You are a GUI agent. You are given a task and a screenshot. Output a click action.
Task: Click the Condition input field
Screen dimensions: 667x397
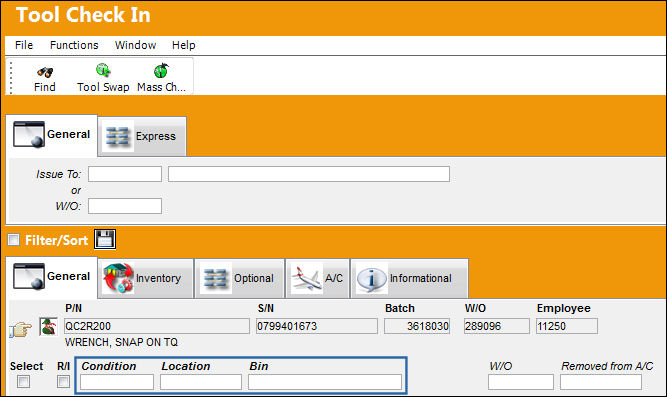pyautogui.click(x=117, y=382)
